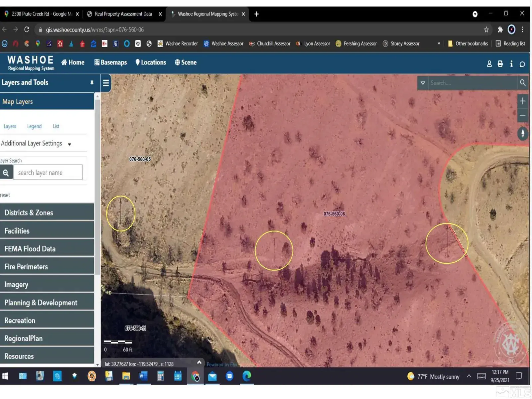The height and width of the screenshot is (399, 532).
Task: Switch to the Legend tab
Action: point(34,126)
